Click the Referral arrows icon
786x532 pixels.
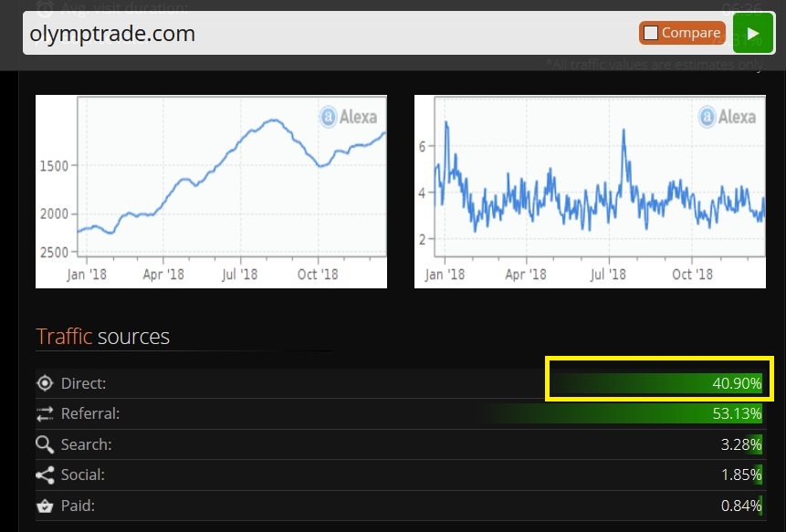[45, 413]
